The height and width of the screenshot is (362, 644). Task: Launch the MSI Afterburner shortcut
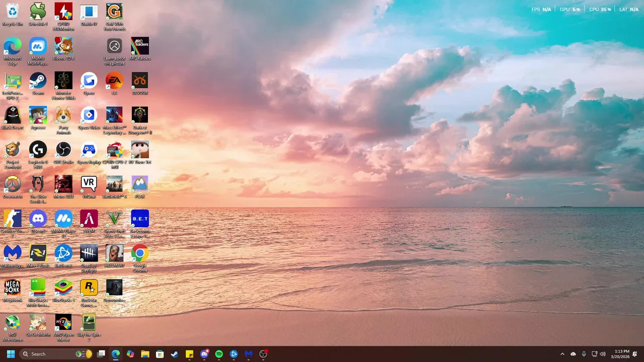click(12, 328)
